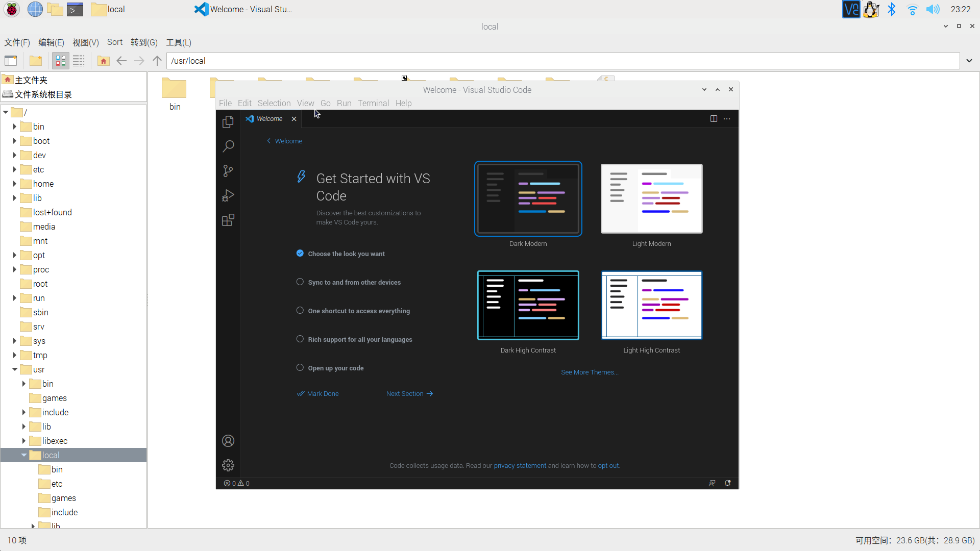Screen dimensions: 980x551
Task: Choose the Dark Modern theme thumbnail
Action: tap(528, 198)
